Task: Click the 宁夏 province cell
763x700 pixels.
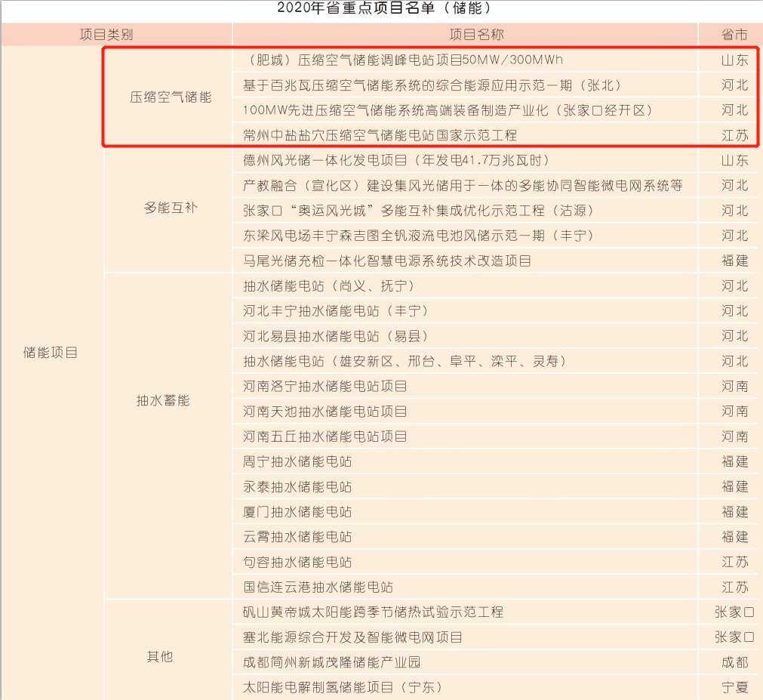Action: [x=734, y=687]
